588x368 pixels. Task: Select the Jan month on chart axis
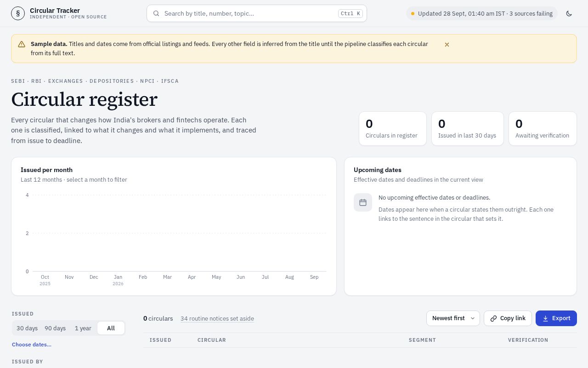tap(118, 277)
